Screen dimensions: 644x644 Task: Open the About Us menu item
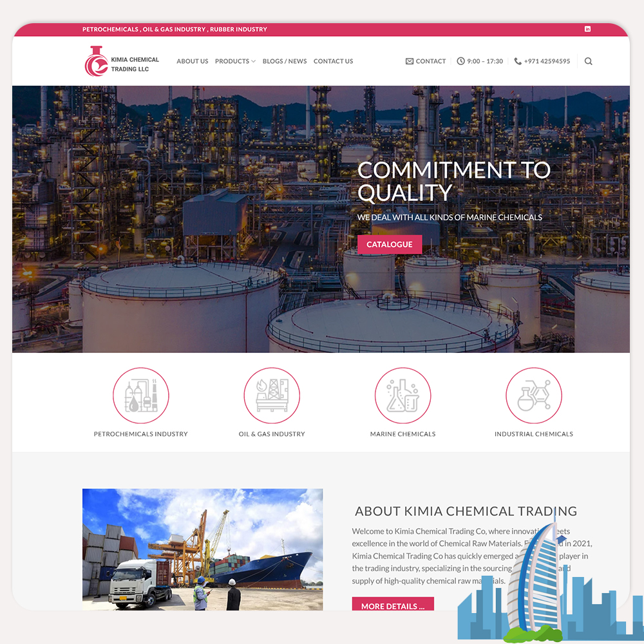click(x=192, y=61)
